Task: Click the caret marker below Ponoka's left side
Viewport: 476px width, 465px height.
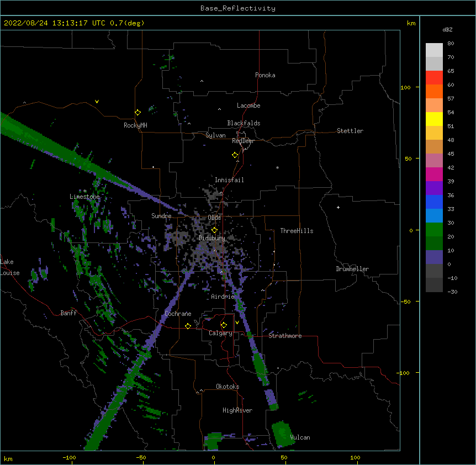Action: 202,81
